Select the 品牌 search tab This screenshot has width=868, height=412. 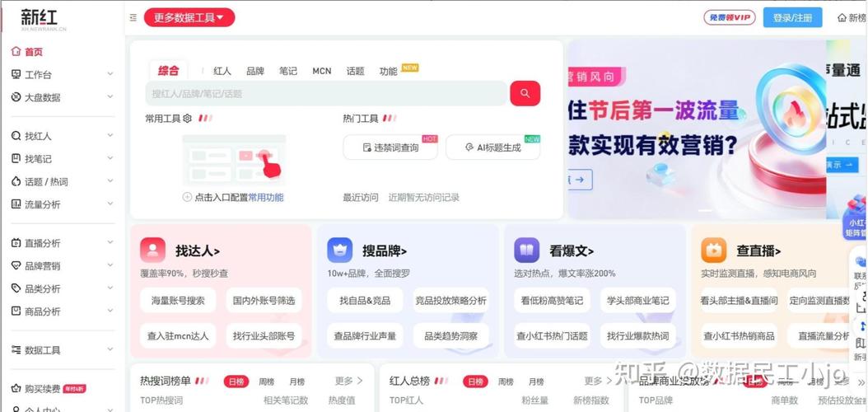click(255, 71)
